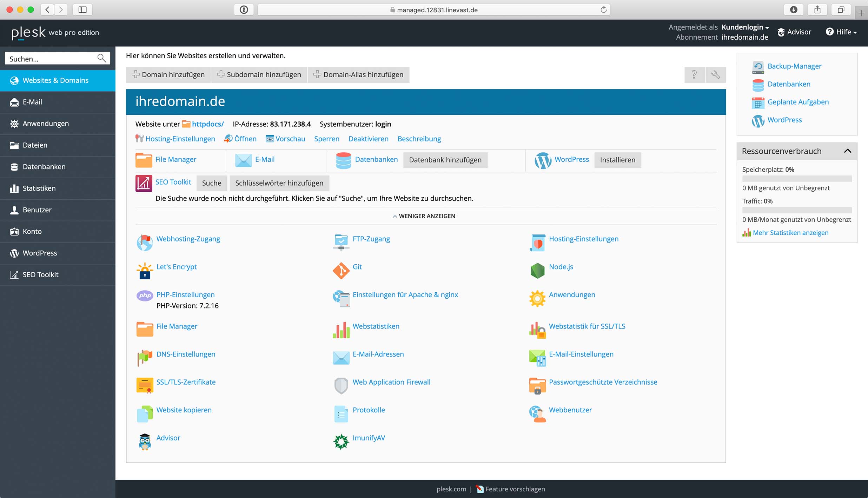Click the Traffic usage progress bar

click(797, 210)
